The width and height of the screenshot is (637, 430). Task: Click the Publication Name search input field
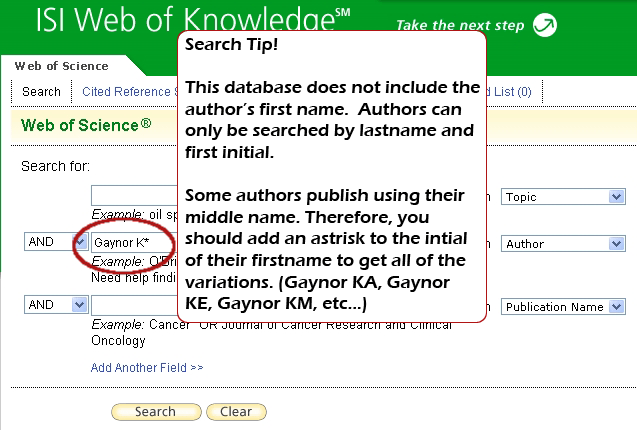[x=134, y=306]
